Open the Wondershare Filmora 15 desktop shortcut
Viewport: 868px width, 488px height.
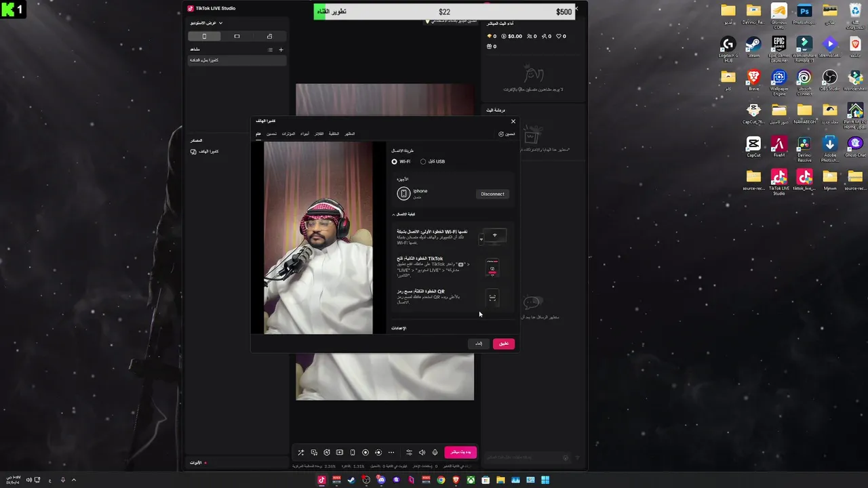pos(804,49)
